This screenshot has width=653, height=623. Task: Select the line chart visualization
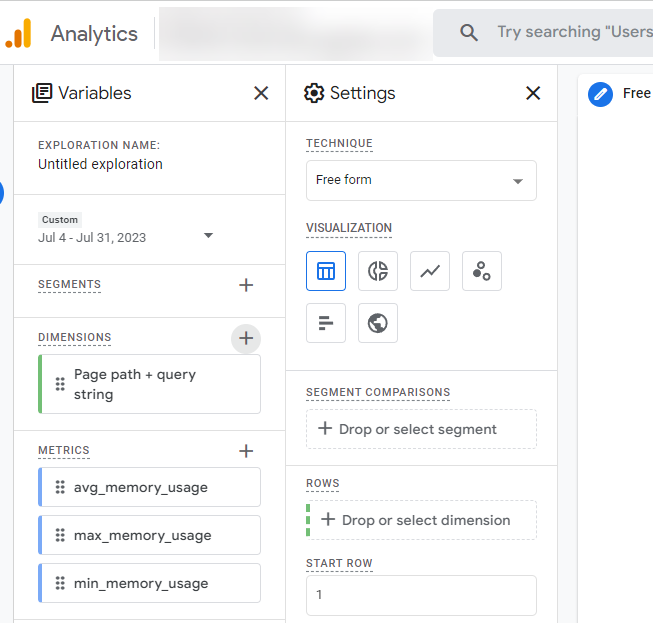(430, 271)
